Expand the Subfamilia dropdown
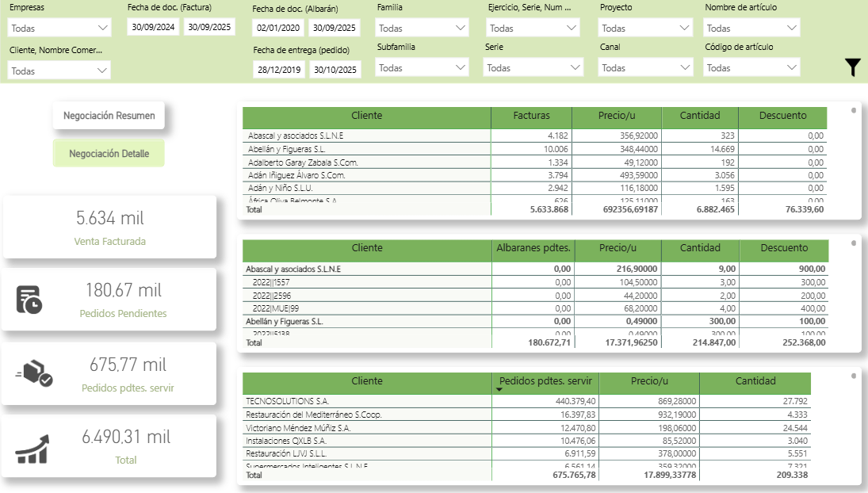 click(423, 68)
